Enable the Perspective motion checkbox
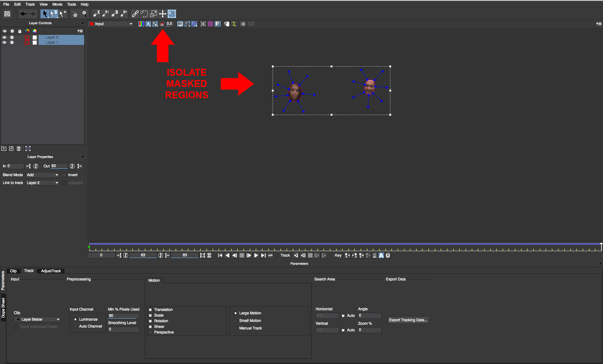603x364 pixels. click(x=150, y=332)
